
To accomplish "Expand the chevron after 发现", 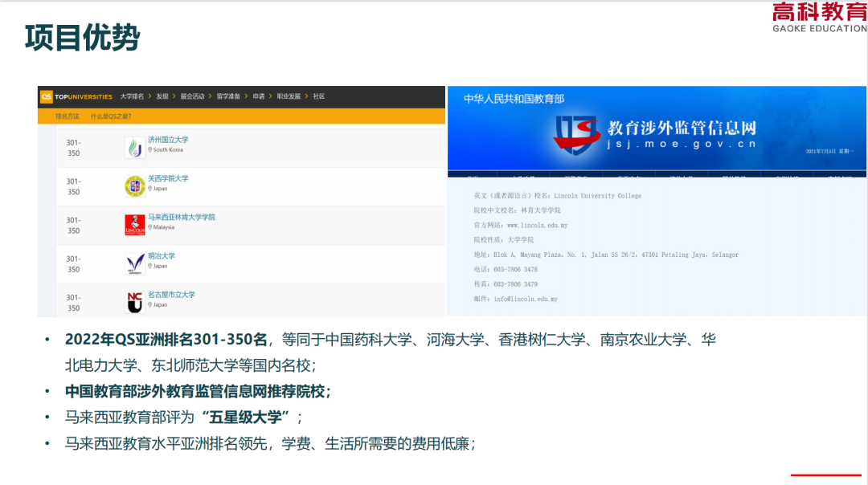I will pyautogui.click(x=174, y=96).
